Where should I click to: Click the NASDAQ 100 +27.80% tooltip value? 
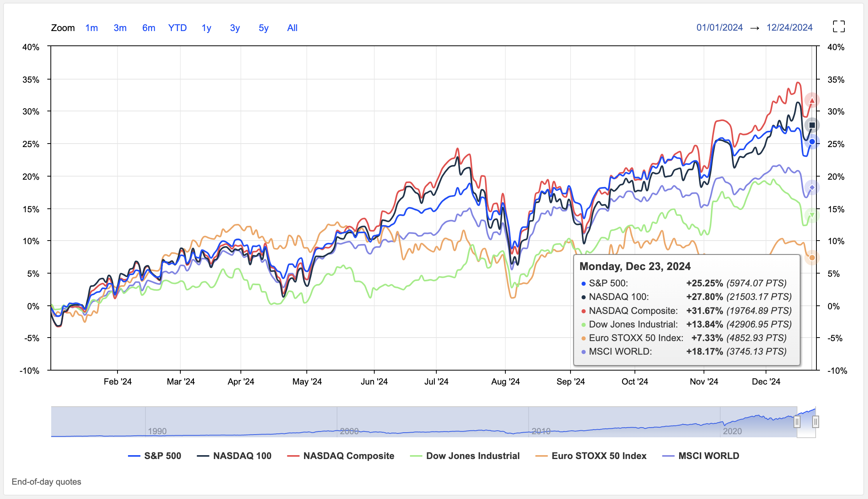pos(705,297)
